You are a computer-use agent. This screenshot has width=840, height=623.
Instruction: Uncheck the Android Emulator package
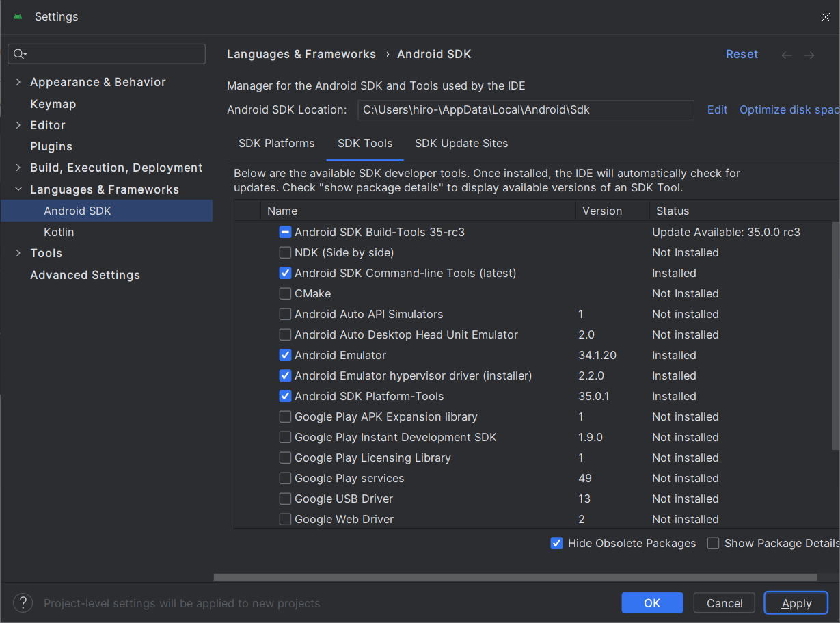(x=286, y=355)
